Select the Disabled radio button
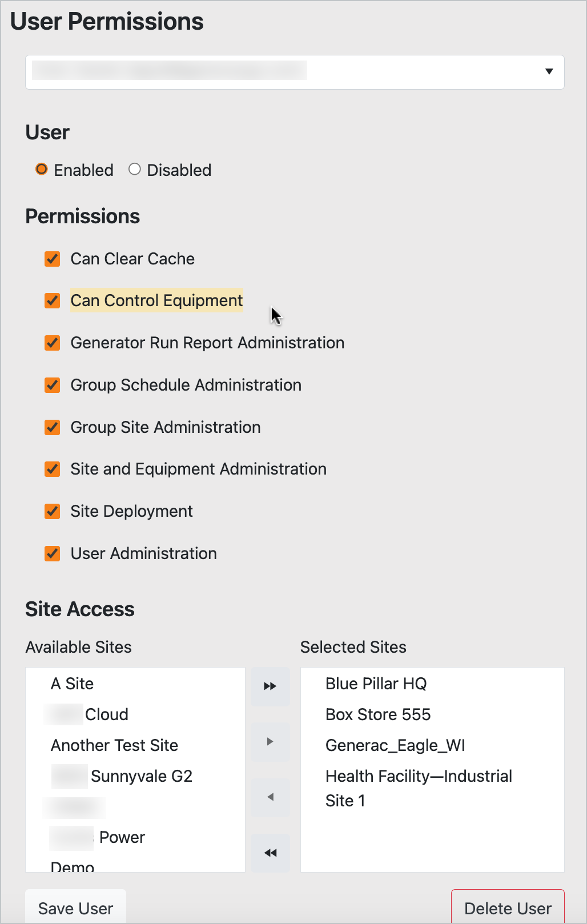Image resolution: width=587 pixels, height=924 pixels. 135,170
